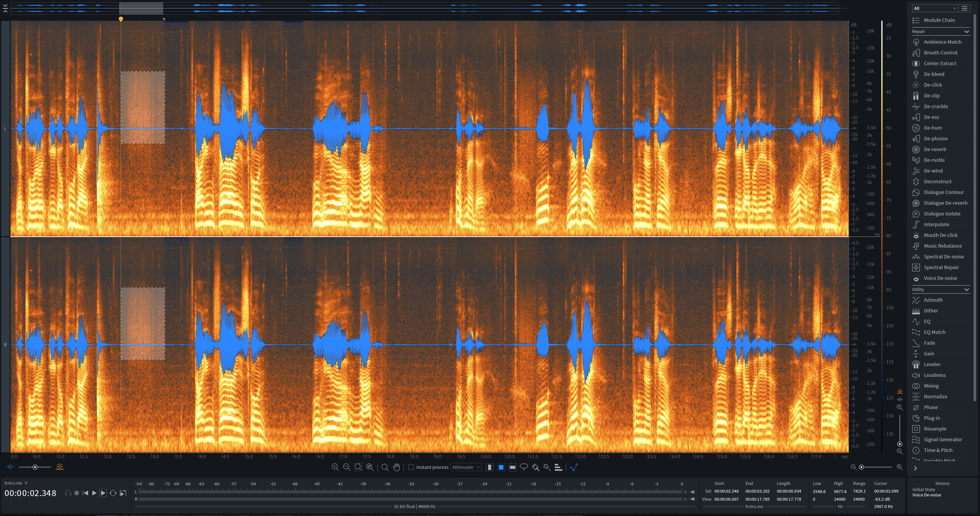980x516 pixels.
Task: Toggle the left channel L selector
Action: [x=5, y=129]
